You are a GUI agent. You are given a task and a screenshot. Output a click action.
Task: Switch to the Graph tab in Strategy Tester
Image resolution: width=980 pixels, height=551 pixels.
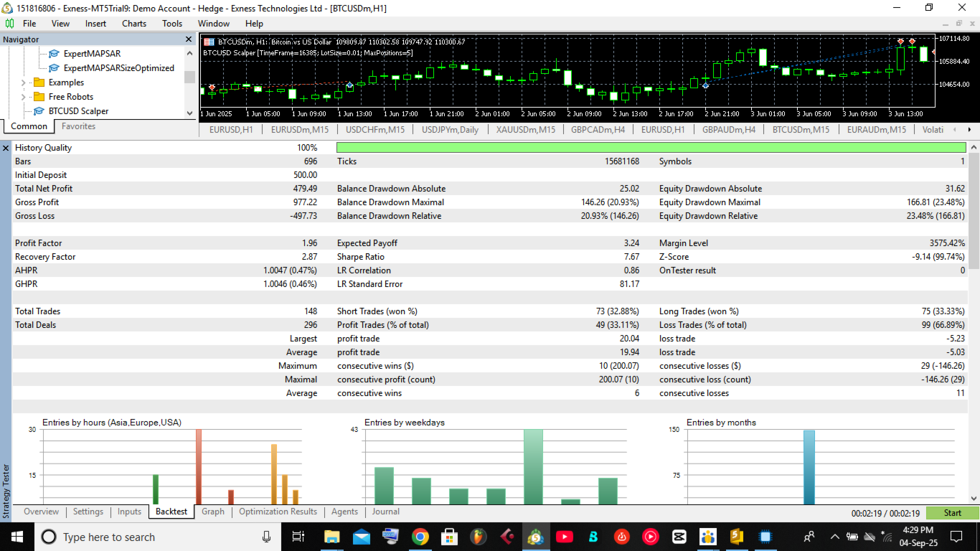213,512
